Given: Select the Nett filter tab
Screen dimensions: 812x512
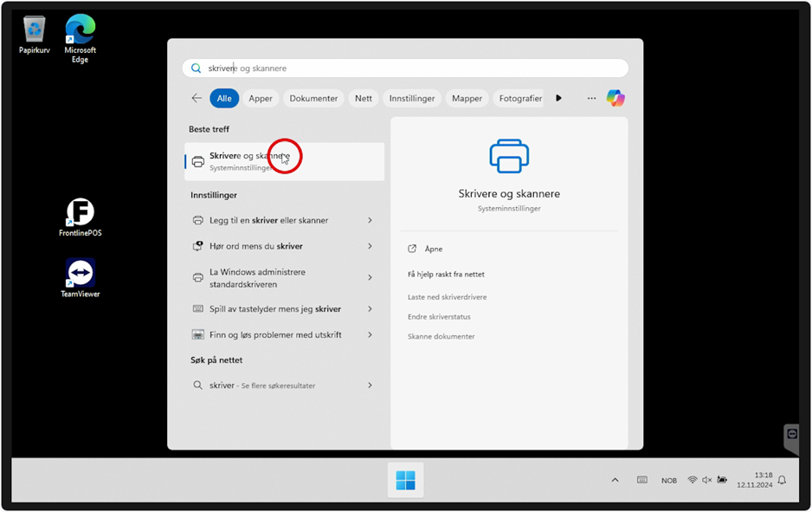Looking at the screenshot, I should coord(364,98).
